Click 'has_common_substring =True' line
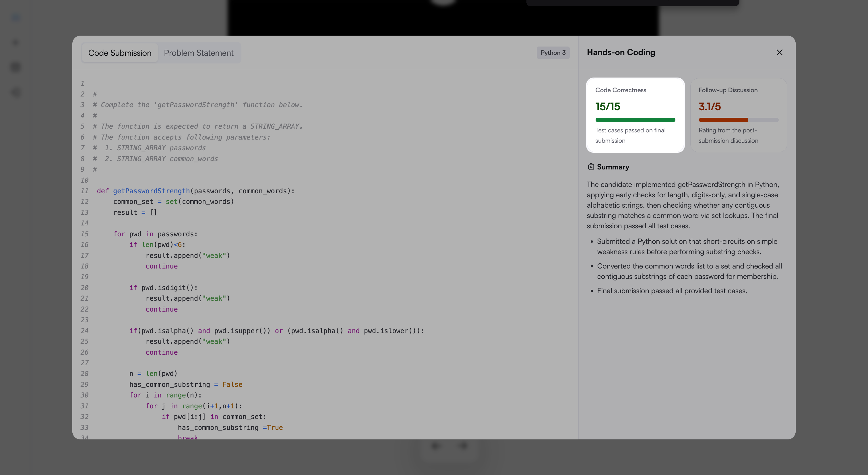Image resolution: width=868 pixels, height=475 pixels. pyautogui.click(x=230, y=427)
